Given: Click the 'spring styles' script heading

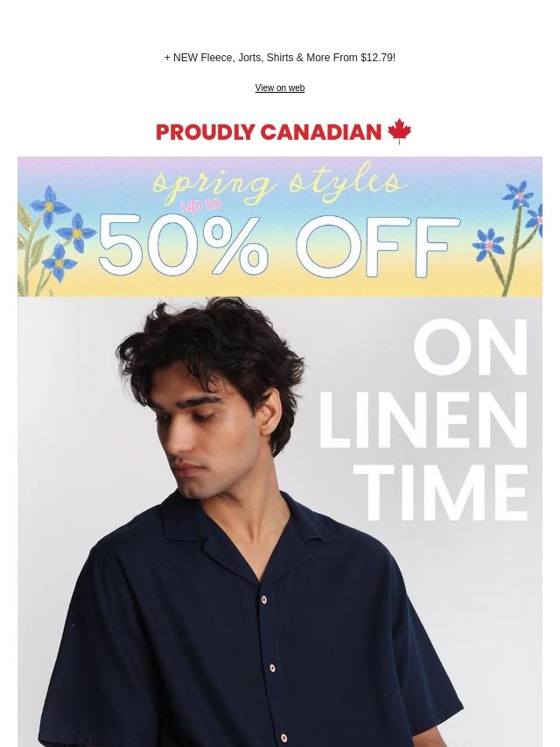Looking at the screenshot, I should pos(280,183).
